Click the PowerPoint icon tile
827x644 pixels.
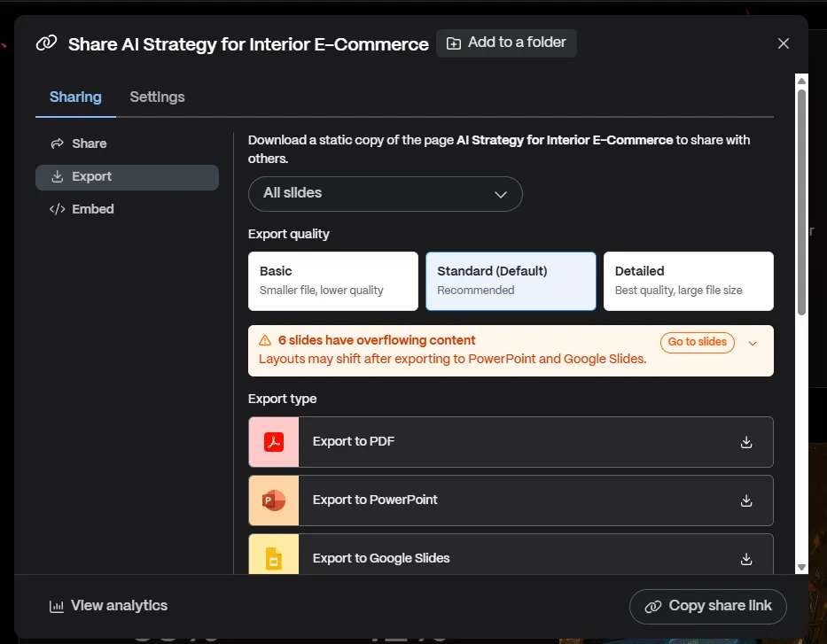point(274,500)
